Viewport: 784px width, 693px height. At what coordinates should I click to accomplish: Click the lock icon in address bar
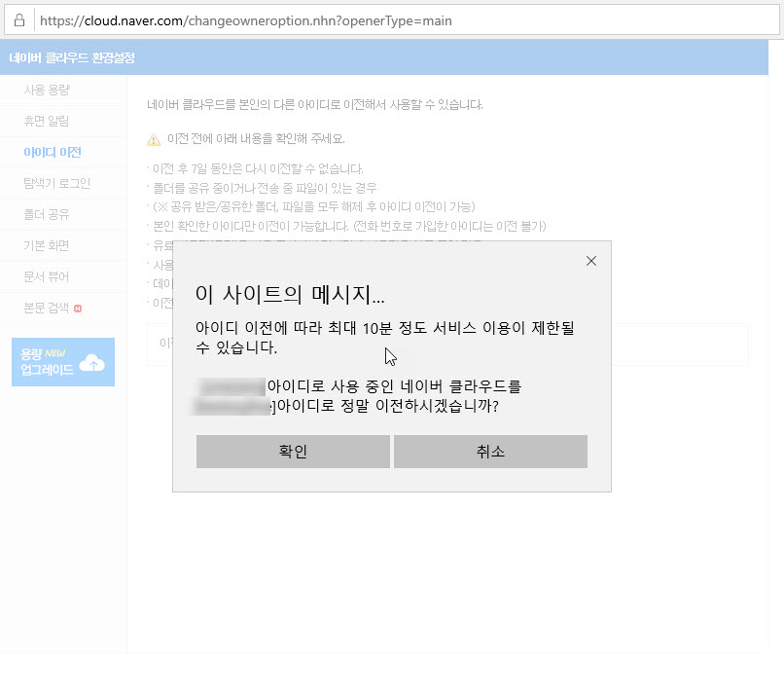tap(19, 20)
